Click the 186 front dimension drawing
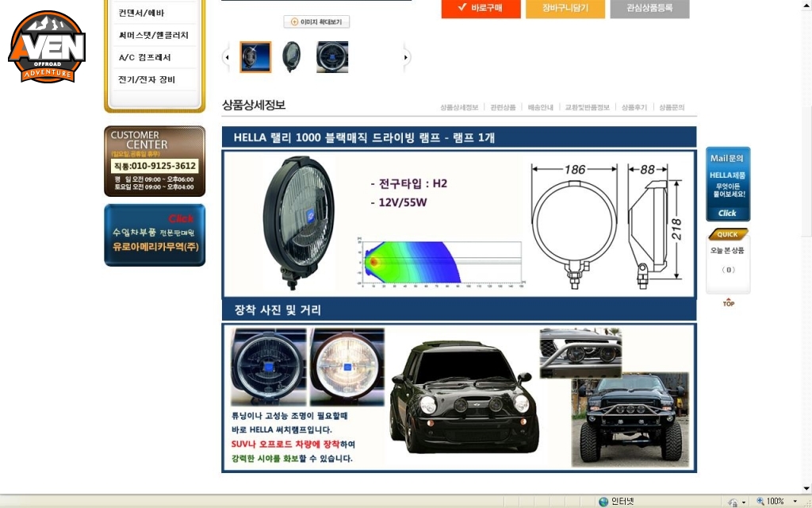812x508 pixels. pos(574,226)
